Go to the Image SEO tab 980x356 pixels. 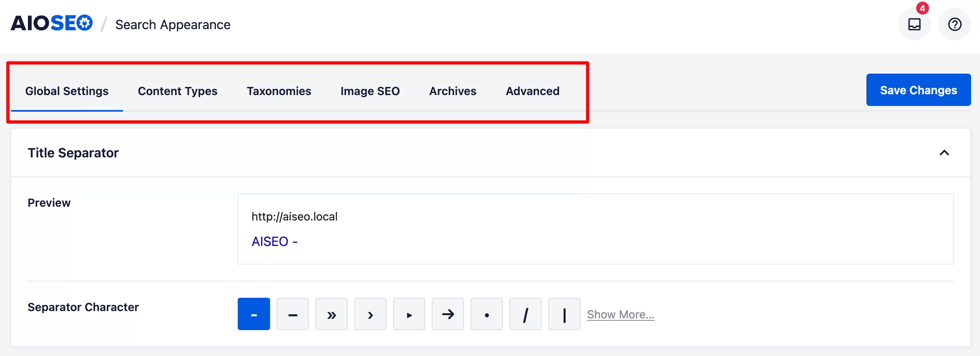pyautogui.click(x=370, y=91)
